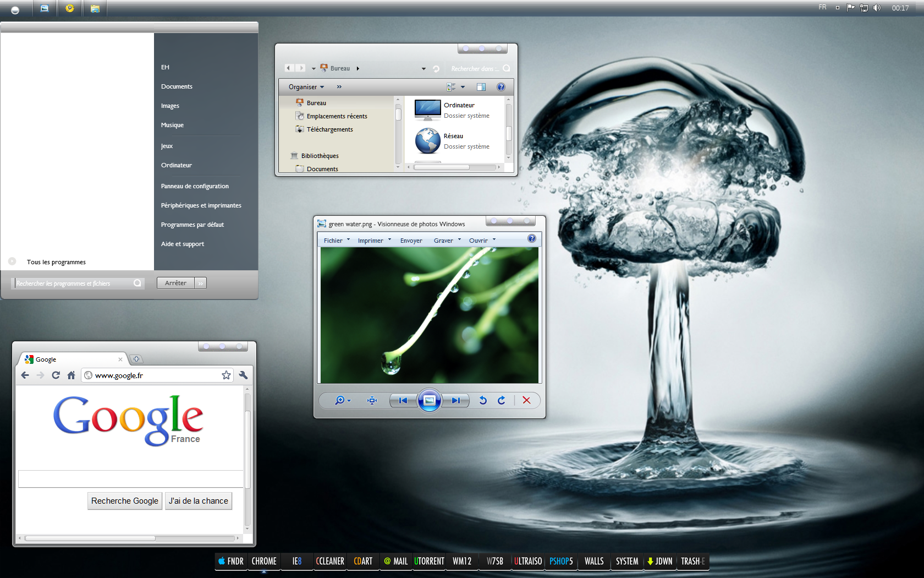Screen dimensions: 924x578
Task: Open Fichier menu in photo viewer
Action: pyautogui.click(x=337, y=241)
